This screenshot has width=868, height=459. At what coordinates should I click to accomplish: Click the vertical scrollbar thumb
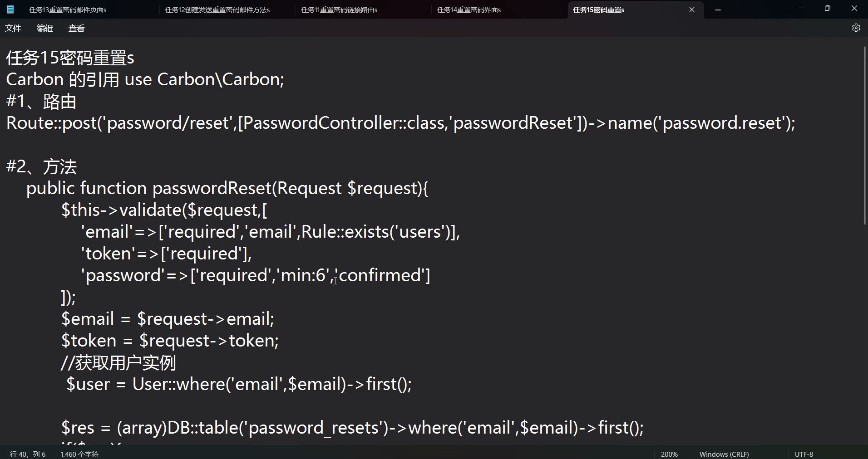865,136
